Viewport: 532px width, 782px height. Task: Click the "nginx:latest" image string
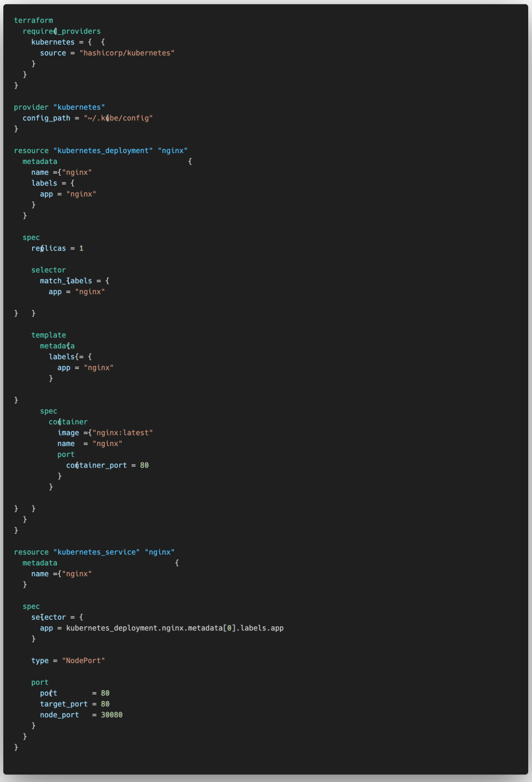(x=123, y=433)
